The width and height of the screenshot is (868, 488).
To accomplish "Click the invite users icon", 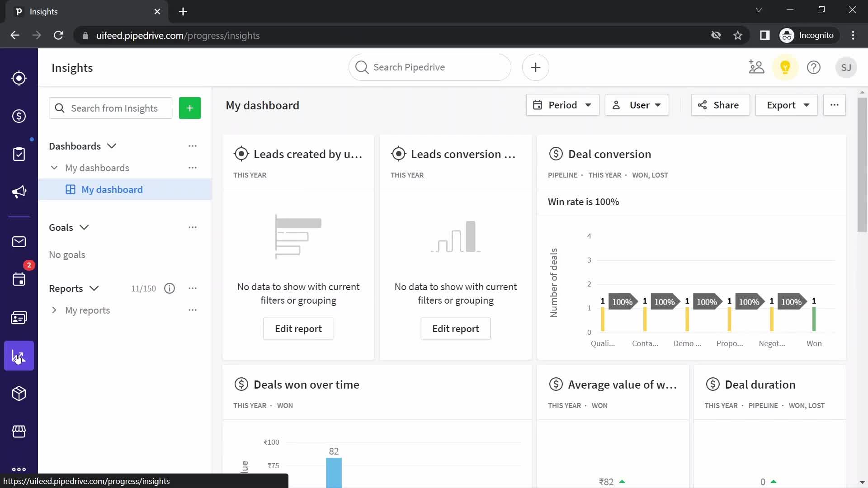I will (x=756, y=67).
